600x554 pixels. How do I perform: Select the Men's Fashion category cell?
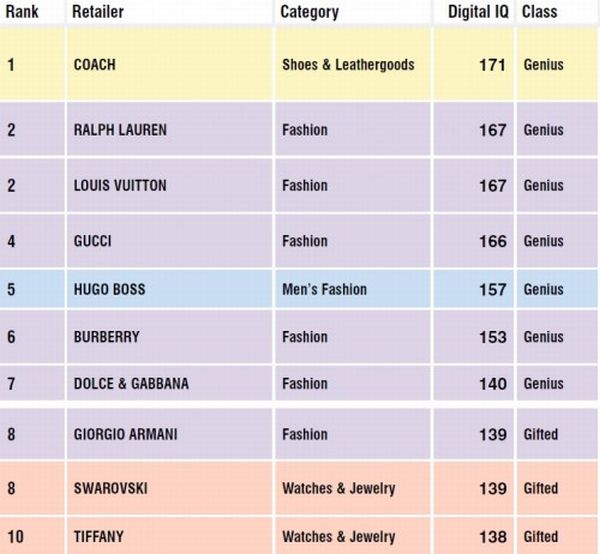pyautogui.click(x=353, y=289)
